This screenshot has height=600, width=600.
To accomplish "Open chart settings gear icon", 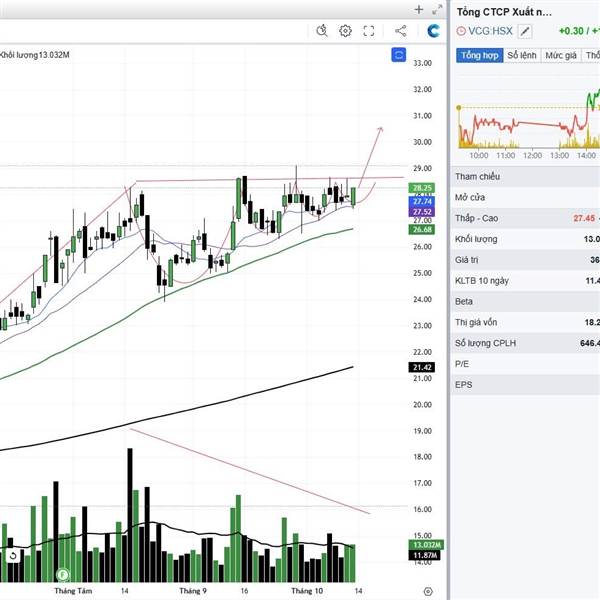I will pyautogui.click(x=345, y=31).
